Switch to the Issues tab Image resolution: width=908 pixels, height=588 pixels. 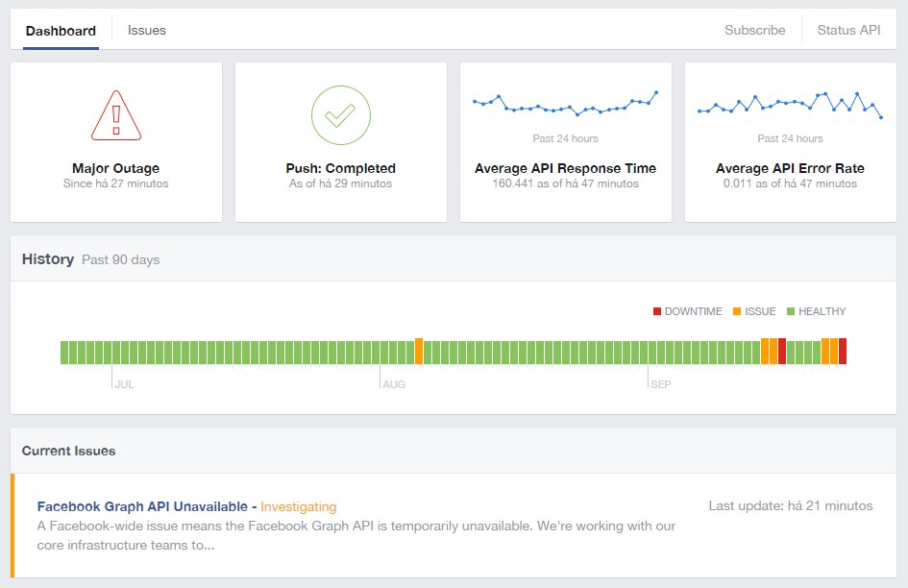coord(146,30)
